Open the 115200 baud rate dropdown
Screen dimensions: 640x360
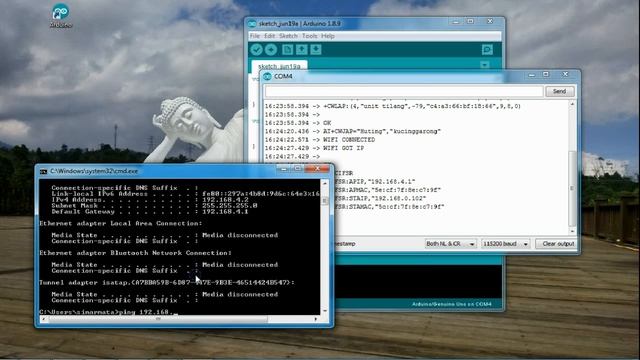pos(506,244)
